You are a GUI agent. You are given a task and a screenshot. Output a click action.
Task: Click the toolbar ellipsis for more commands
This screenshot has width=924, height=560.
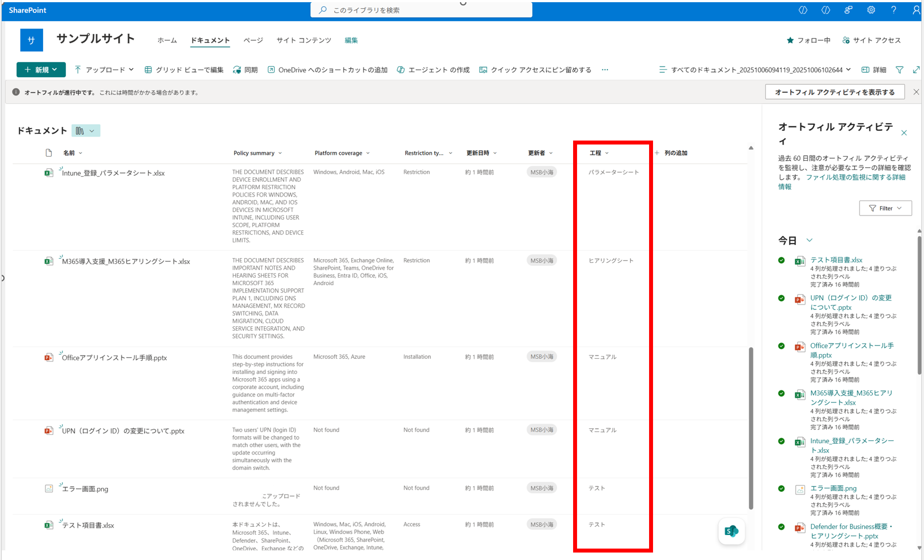(x=605, y=70)
